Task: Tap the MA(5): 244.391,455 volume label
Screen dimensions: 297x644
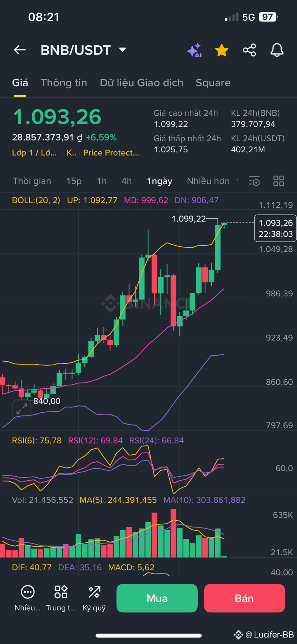Action: (x=118, y=500)
